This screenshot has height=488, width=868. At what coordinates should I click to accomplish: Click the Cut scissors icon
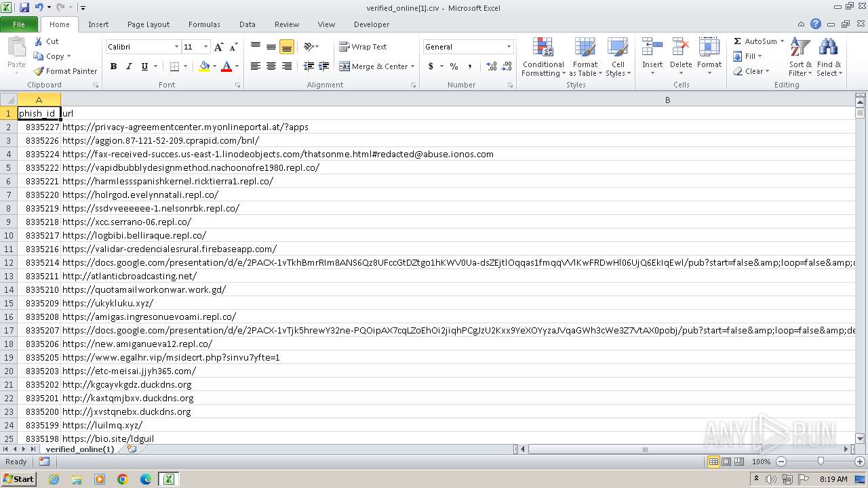[x=39, y=41]
